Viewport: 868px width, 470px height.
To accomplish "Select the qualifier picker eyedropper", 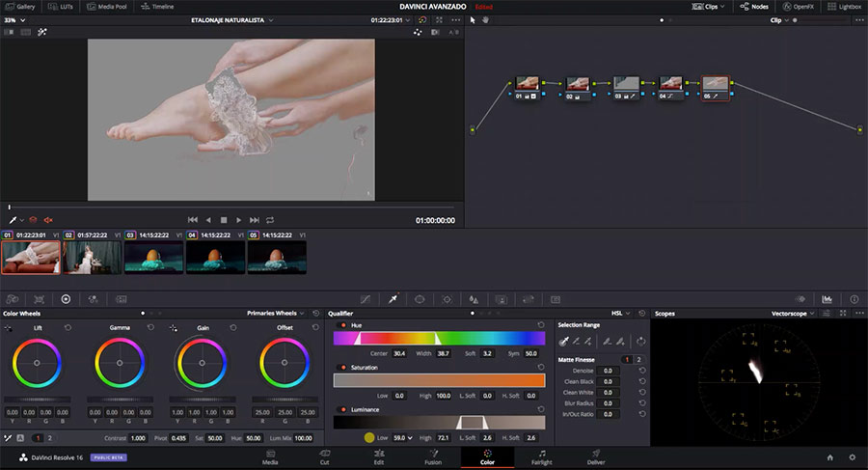I will pos(564,342).
